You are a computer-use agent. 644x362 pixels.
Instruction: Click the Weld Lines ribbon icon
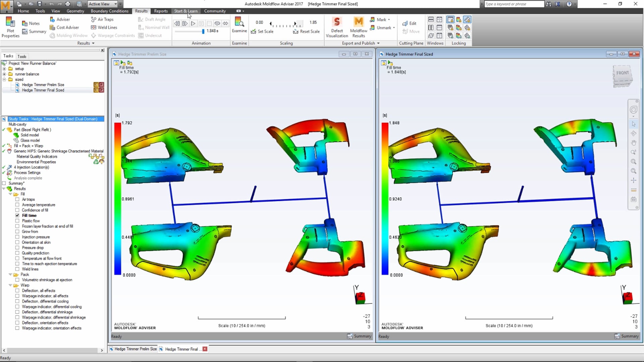[104, 27]
